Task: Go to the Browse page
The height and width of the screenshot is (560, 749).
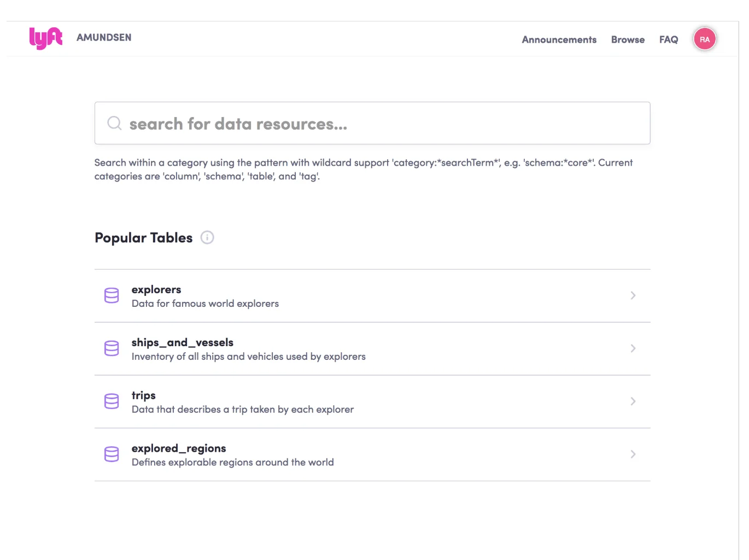Action: (x=628, y=39)
